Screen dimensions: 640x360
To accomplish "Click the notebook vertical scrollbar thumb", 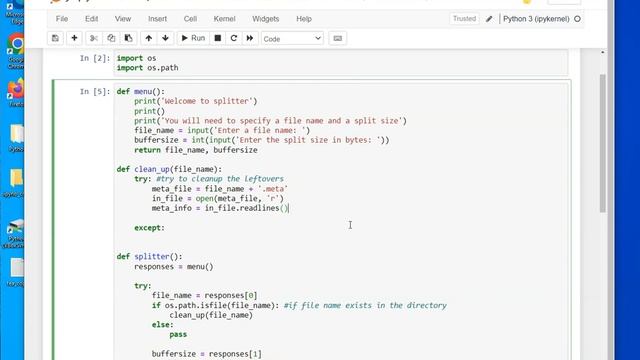I will 603,143.
